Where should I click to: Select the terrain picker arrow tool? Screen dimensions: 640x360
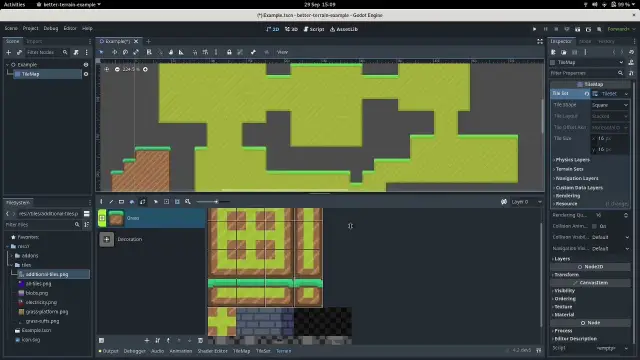pos(156,202)
